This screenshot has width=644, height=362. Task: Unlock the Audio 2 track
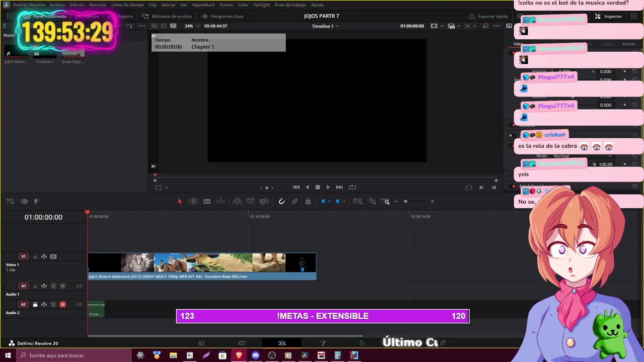pos(35,304)
